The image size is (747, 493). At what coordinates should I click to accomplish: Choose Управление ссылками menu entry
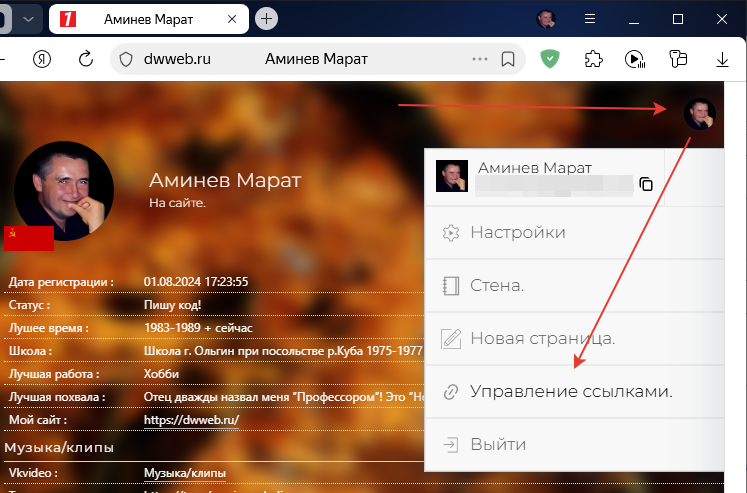570,391
